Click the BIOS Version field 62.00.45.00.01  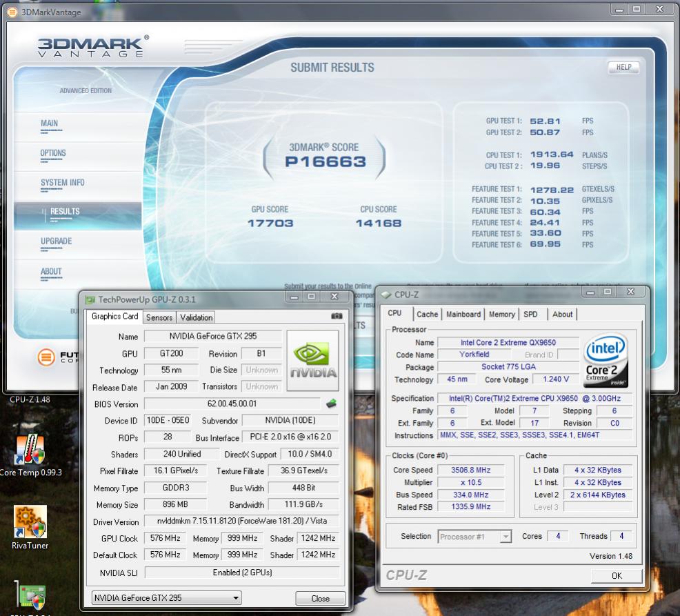(232, 404)
